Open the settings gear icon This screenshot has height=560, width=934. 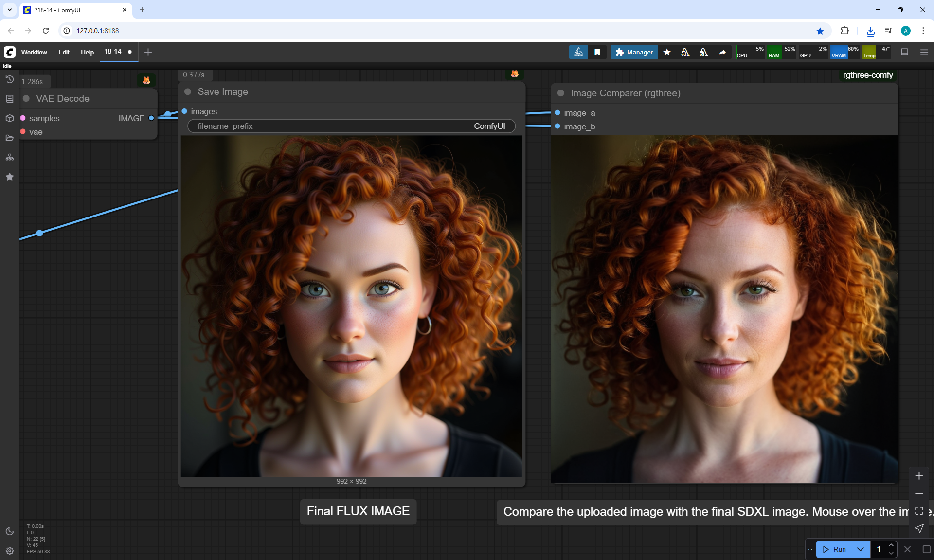tap(10, 551)
